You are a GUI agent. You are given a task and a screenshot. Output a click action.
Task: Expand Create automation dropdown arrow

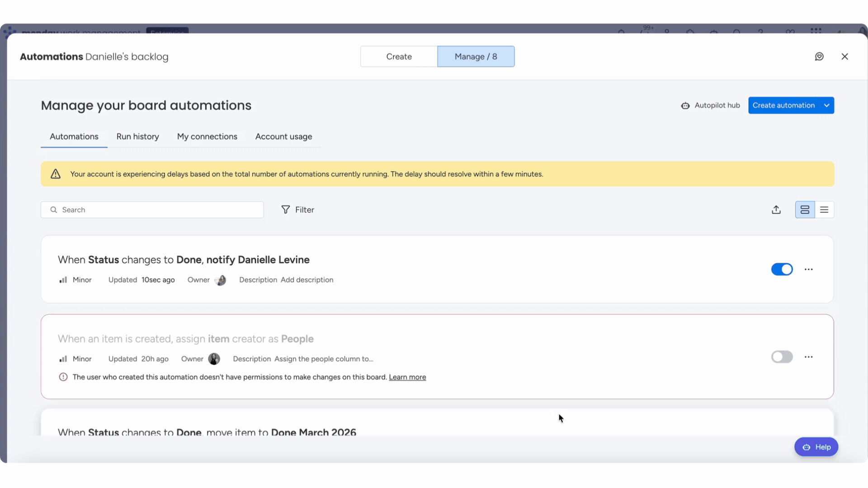(826, 105)
